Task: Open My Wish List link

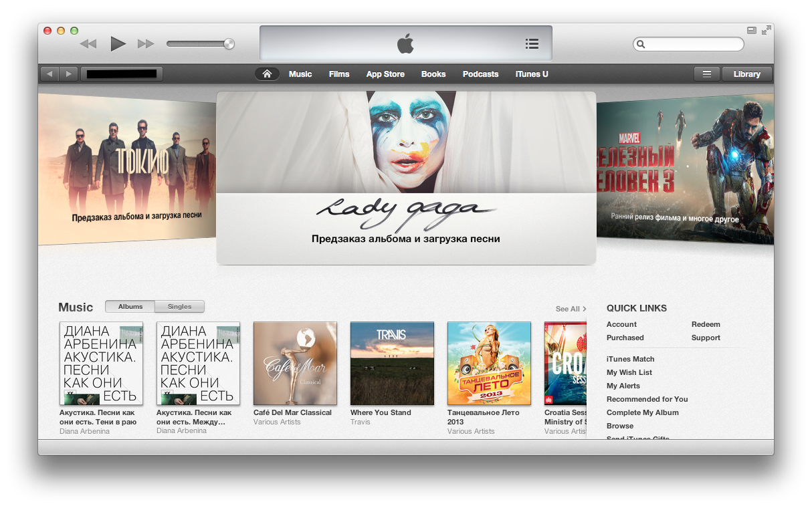Action: (x=629, y=372)
